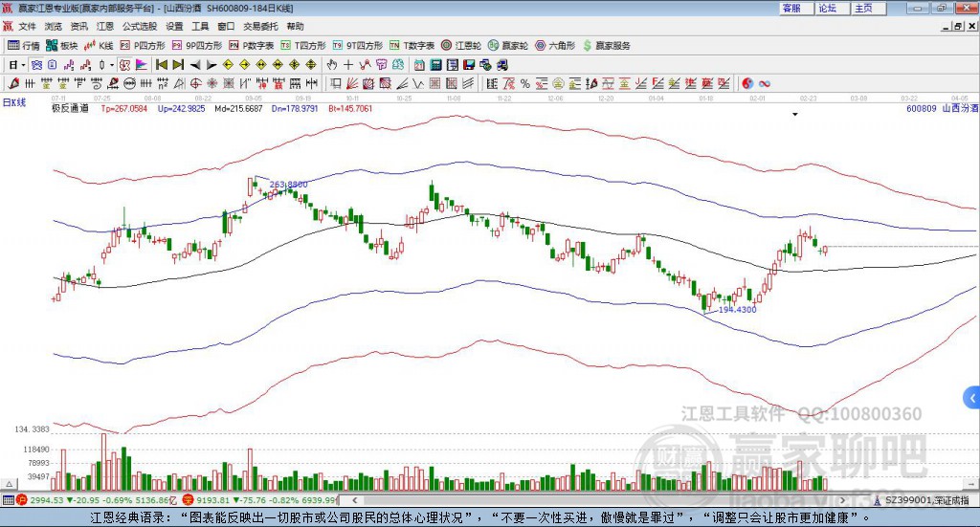Open the 资讯 menu
Screen dimensions: 980x527
78,26
